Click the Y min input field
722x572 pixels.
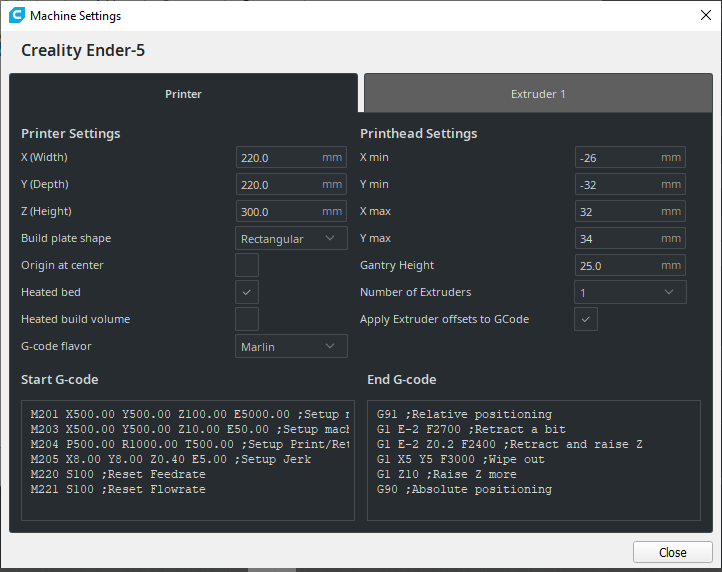[x=630, y=184]
